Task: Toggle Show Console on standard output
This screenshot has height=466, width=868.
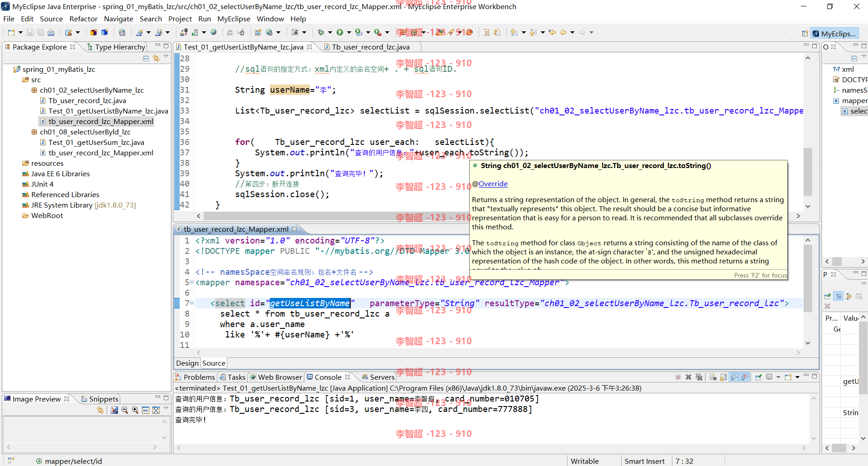Action: pyautogui.click(x=734, y=377)
